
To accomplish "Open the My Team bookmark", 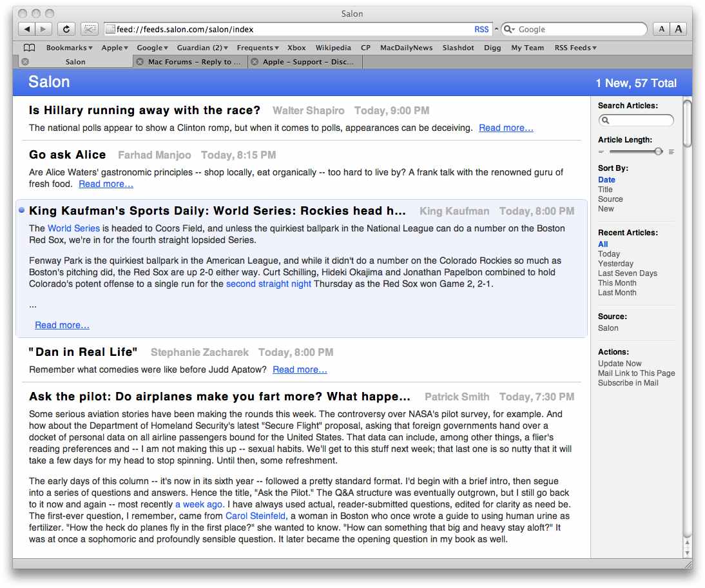I will coord(527,48).
